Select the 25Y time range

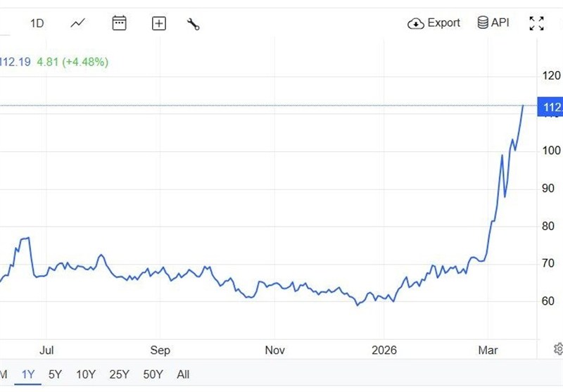(x=120, y=374)
